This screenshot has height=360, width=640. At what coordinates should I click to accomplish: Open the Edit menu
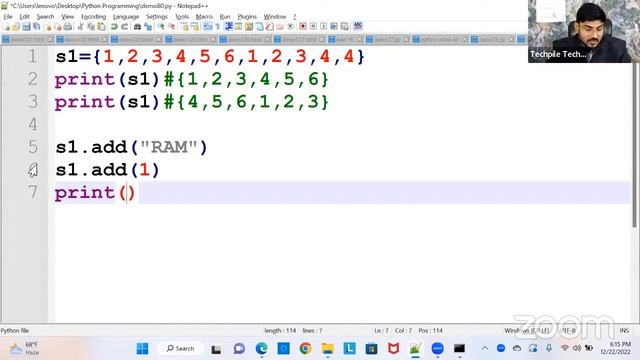24,17
